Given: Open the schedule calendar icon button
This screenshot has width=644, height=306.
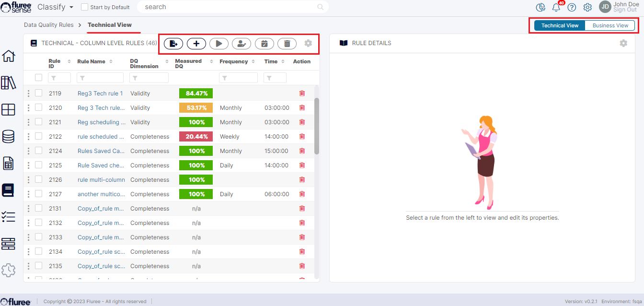Looking at the screenshot, I should point(264,44).
